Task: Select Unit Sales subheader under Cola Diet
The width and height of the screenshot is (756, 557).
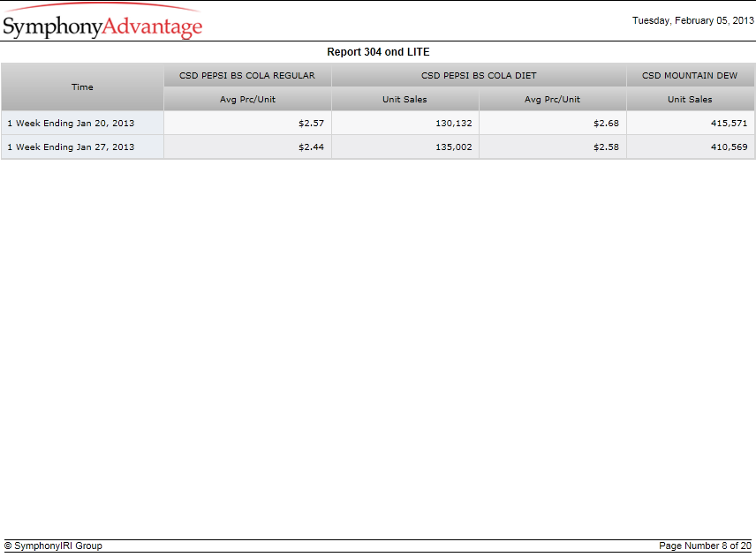Action: [405, 99]
